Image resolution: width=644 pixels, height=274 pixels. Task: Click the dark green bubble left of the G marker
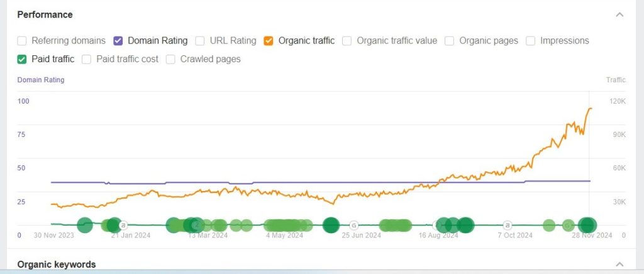click(331, 225)
